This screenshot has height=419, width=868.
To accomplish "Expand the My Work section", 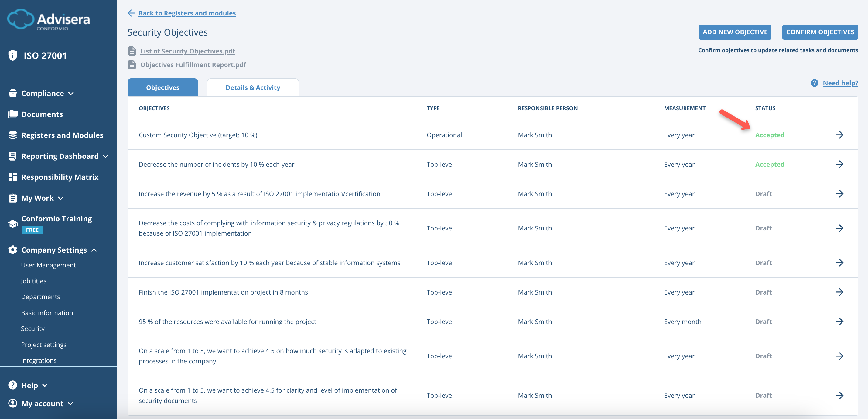I will tap(61, 198).
